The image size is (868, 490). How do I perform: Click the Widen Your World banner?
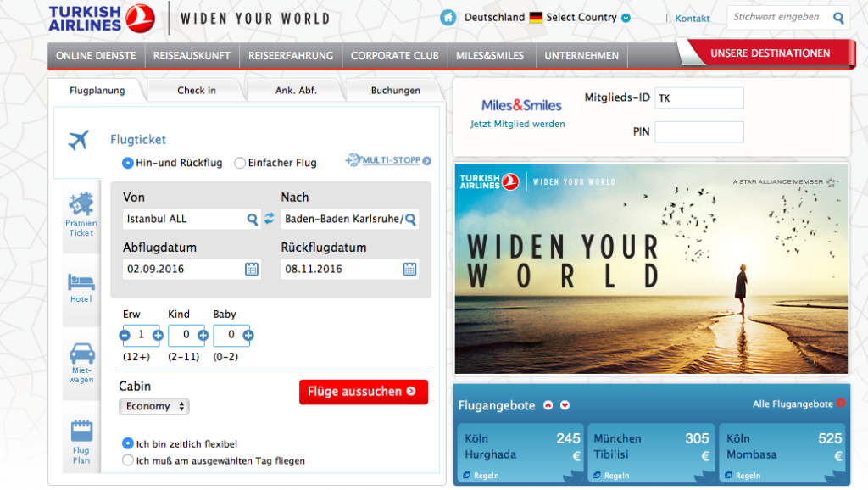point(651,269)
